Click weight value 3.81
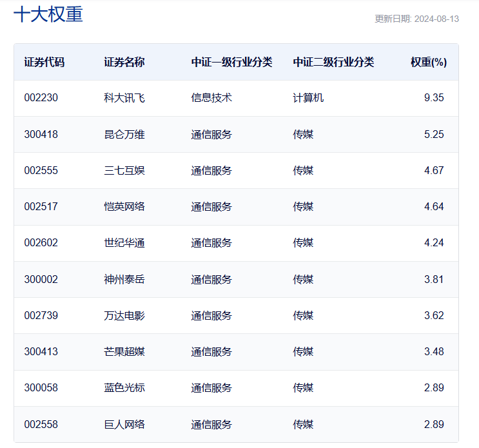This screenshot has height=448, width=479. [x=434, y=279]
